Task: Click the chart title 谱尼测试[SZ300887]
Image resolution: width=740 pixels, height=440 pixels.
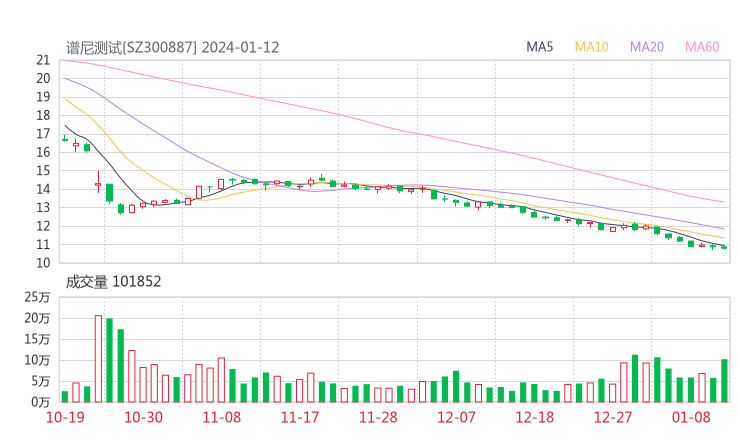Action: point(132,47)
